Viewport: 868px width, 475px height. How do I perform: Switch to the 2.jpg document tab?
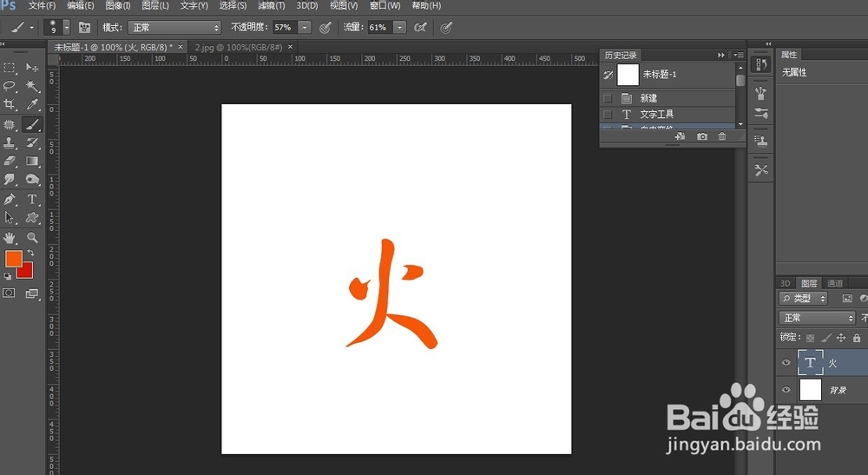[239, 47]
